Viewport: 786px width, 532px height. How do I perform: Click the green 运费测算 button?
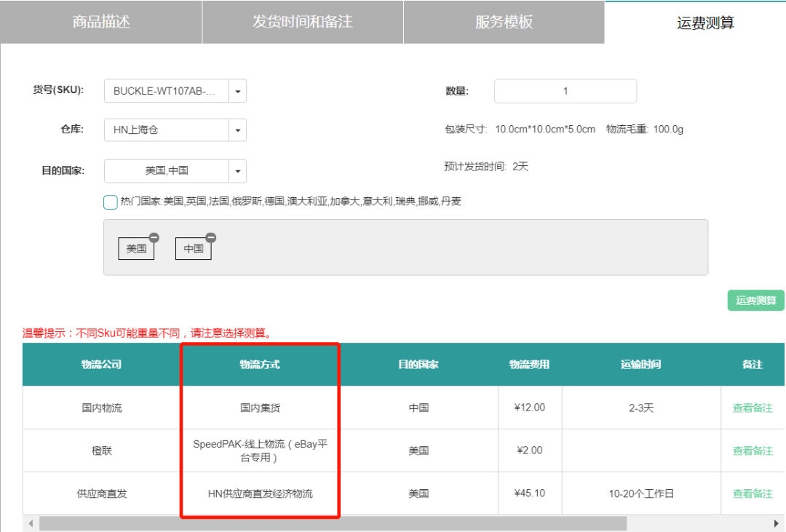[x=755, y=301]
